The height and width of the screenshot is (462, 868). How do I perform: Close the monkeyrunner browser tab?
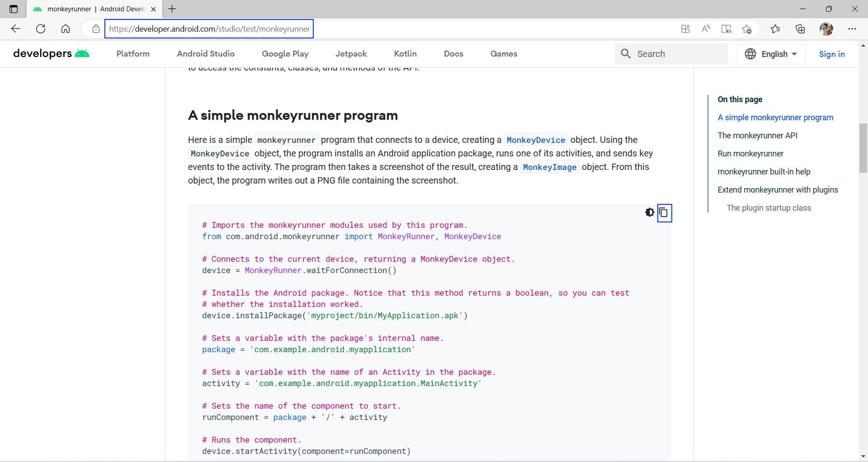tap(153, 9)
